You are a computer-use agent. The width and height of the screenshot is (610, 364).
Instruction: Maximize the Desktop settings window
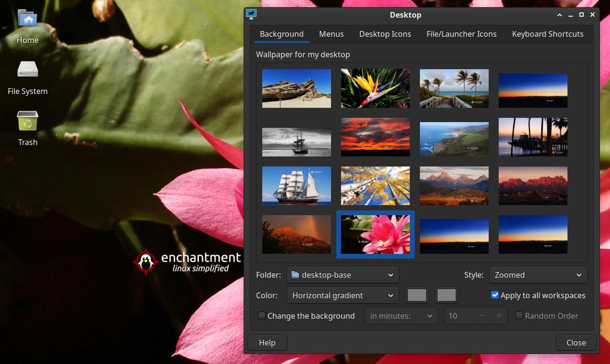click(x=581, y=15)
